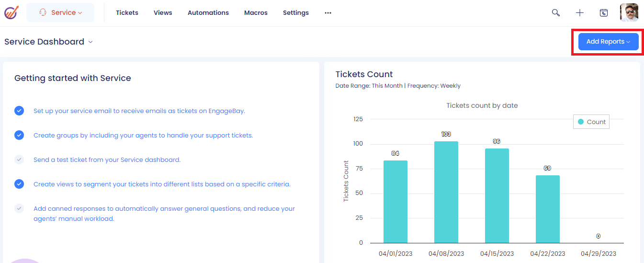The height and width of the screenshot is (263, 644).
Task: Open the send a test ticket link
Action: pyautogui.click(x=107, y=160)
